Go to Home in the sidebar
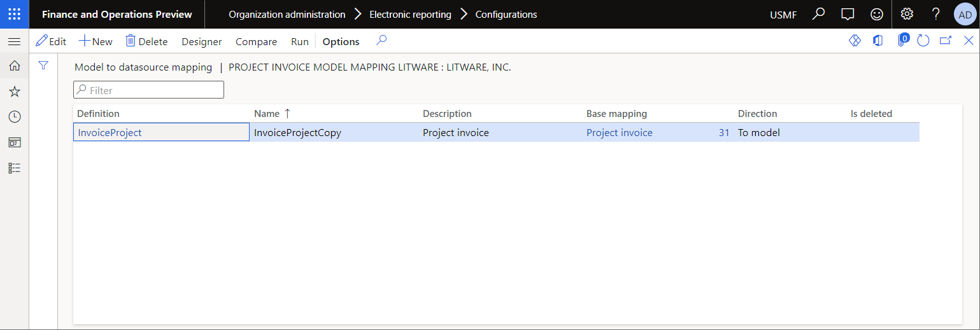Image resolution: width=980 pixels, height=330 pixels. [14, 65]
